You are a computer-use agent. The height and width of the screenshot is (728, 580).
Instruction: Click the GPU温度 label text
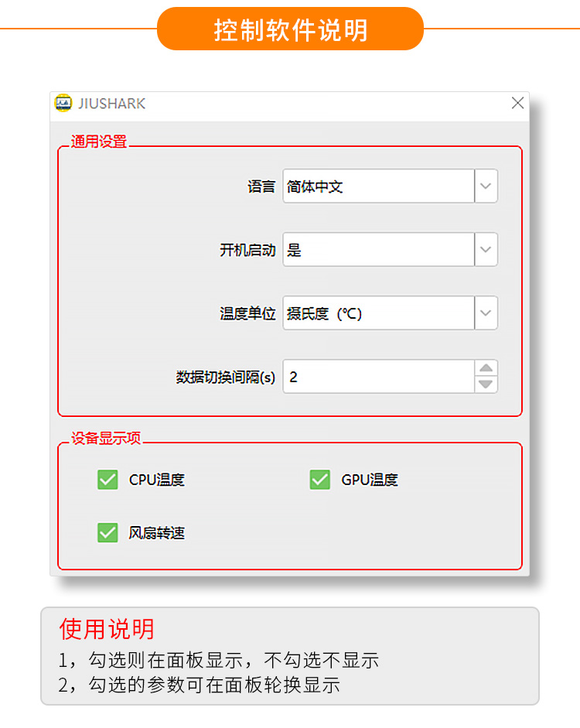pyautogui.click(x=370, y=480)
